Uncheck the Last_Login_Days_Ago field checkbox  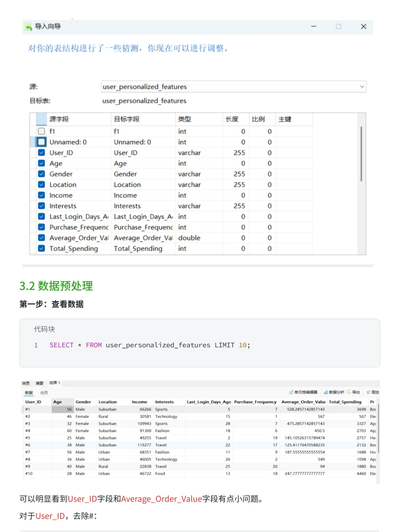coord(41,216)
